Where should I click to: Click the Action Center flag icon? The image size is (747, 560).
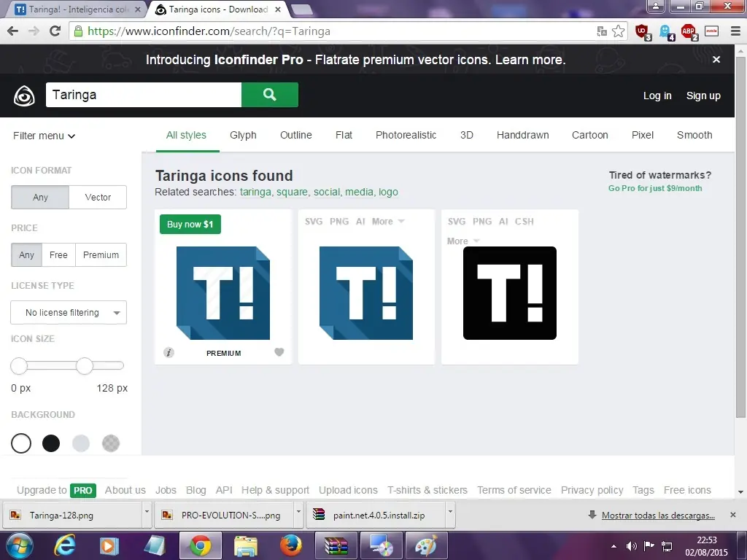[x=649, y=546]
